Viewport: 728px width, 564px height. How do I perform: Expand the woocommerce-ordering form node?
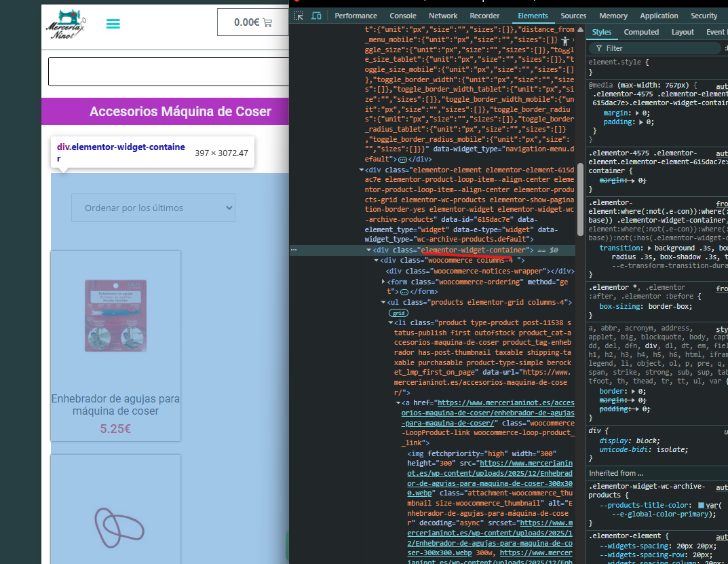(384, 282)
